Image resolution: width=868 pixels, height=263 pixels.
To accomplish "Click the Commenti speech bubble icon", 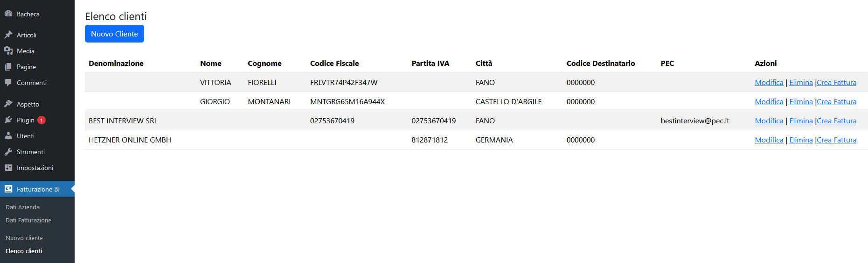I will pyautogui.click(x=8, y=83).
